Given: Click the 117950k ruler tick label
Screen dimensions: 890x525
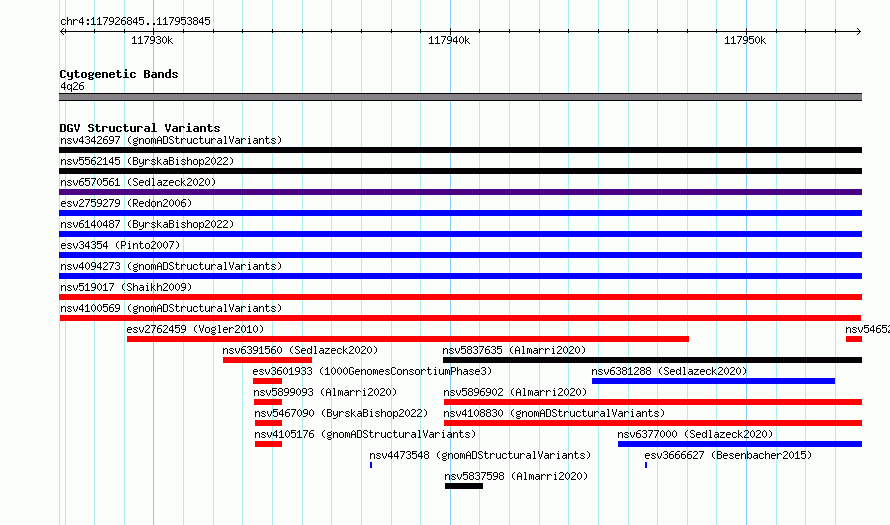Looking at the screenshot, I should tap(745, 40).
